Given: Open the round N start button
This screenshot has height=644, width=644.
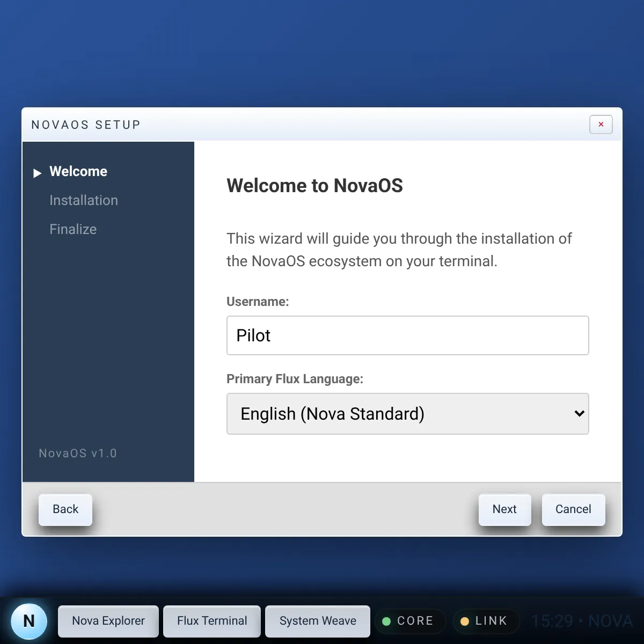Looking at the screenshot, I should pos(29,621).
